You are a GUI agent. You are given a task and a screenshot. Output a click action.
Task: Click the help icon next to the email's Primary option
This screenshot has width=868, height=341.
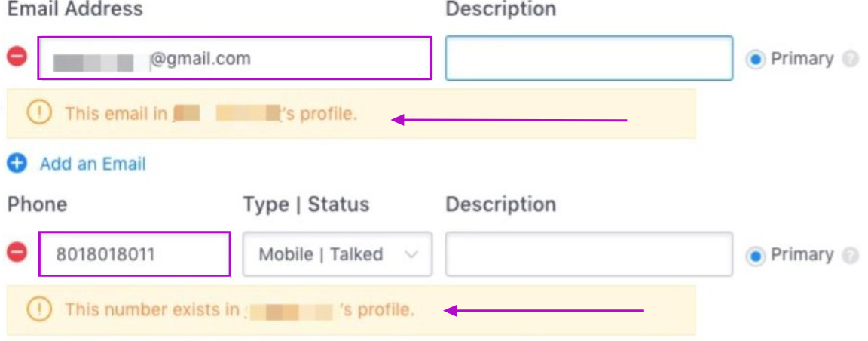(851, 59)
